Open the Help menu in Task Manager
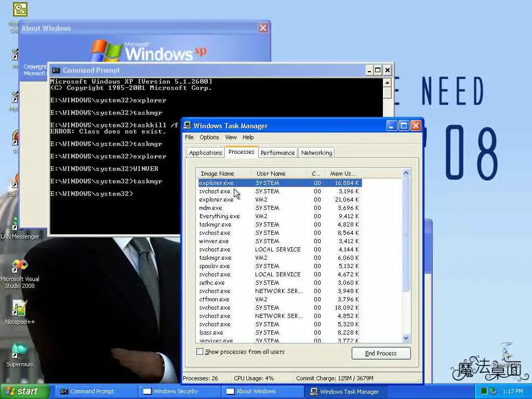 tap(248, 137)
